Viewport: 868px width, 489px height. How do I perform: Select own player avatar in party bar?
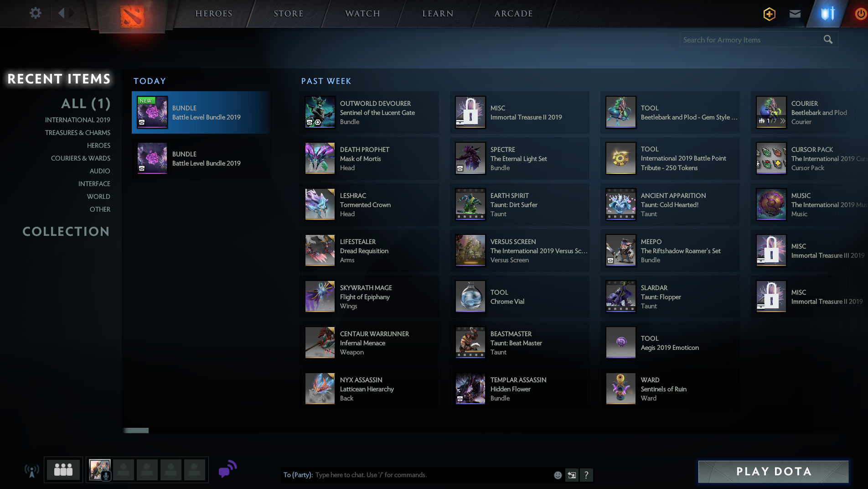100,470
